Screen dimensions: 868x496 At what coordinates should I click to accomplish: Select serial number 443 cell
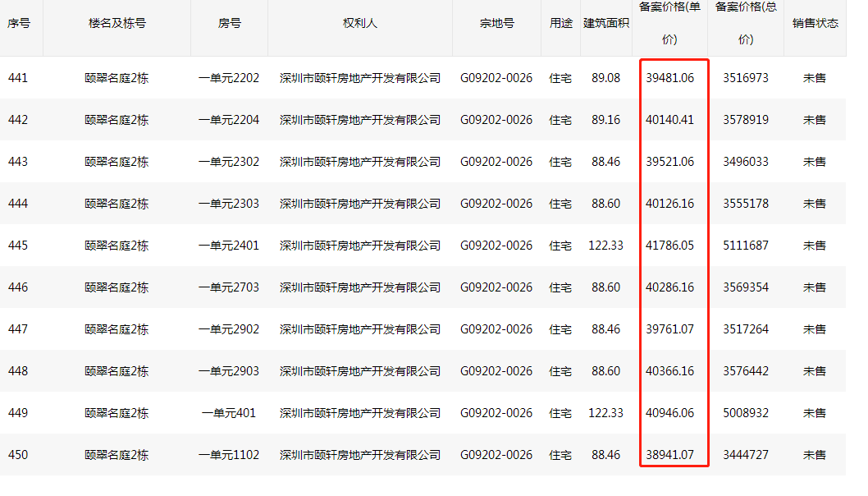click(x=18, y=162)
